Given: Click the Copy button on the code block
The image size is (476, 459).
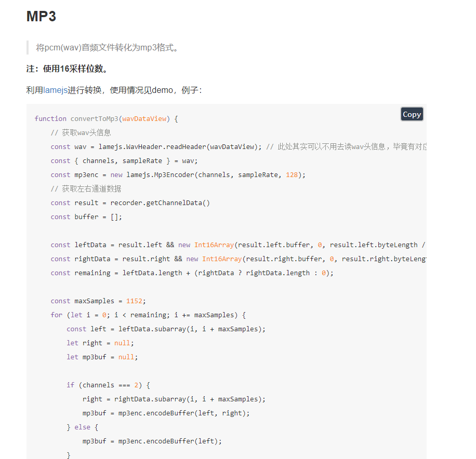Looking at the screenshot, I should pos(412,114).
